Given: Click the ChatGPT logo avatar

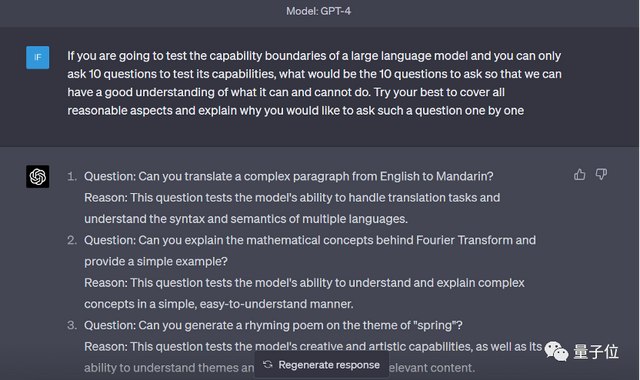Looking at the screenshot, I should (x=38, y=176).
